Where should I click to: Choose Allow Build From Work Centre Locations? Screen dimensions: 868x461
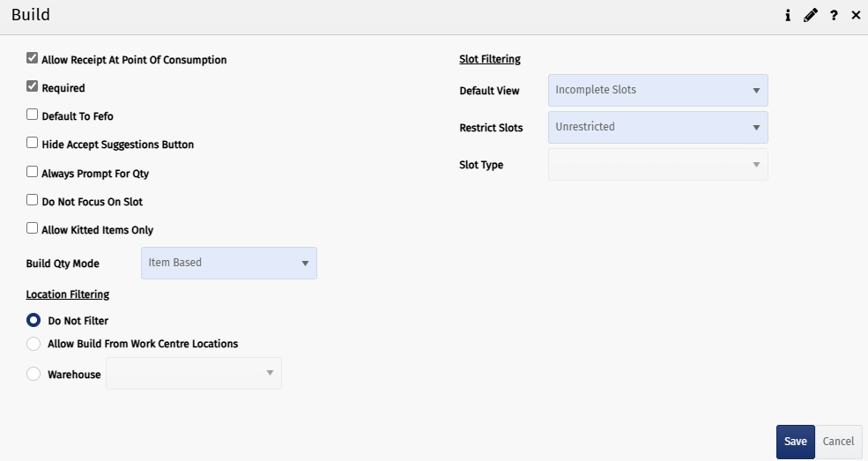tap(33, 344)
